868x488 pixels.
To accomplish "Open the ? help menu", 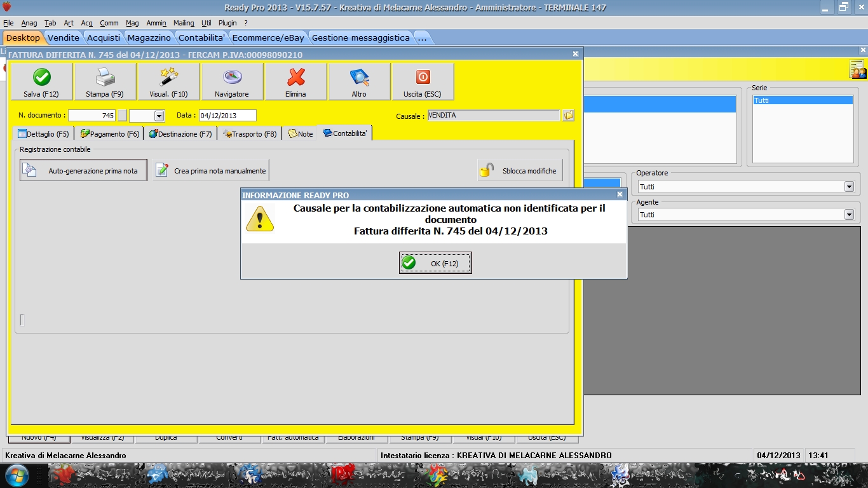I will tap(246, 23).
